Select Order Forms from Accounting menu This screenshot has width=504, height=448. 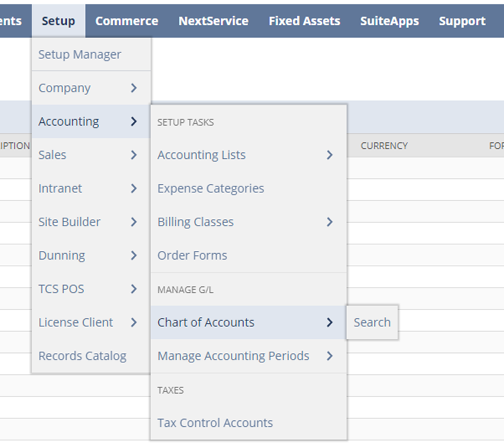coord(192,256)
